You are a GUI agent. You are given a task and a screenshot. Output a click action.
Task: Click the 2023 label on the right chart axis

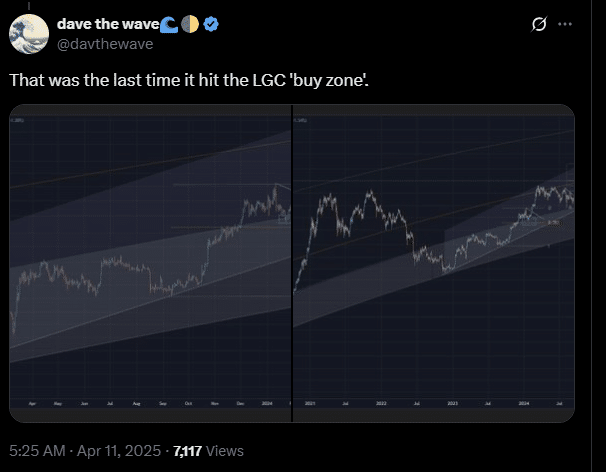[x=453, y=403]
